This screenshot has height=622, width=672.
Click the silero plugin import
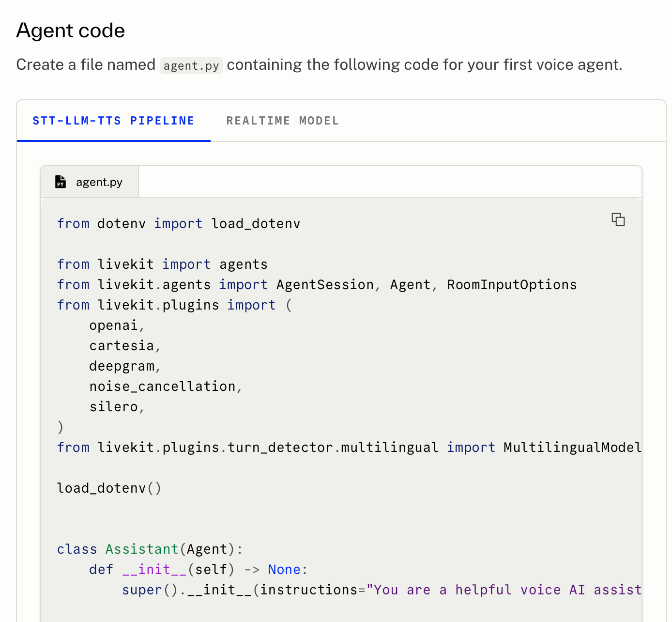click(x=114, y=406)
